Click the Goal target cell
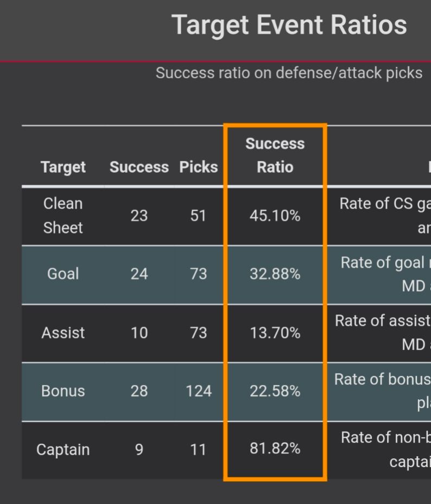The height and width of the screenshot is (504, 431). (x=63, y=274)
